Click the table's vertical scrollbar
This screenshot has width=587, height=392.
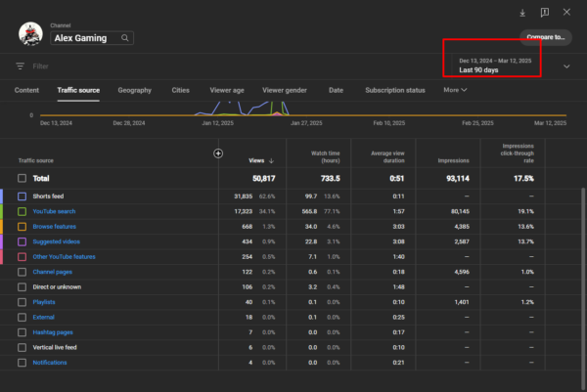tap(583, 288)
